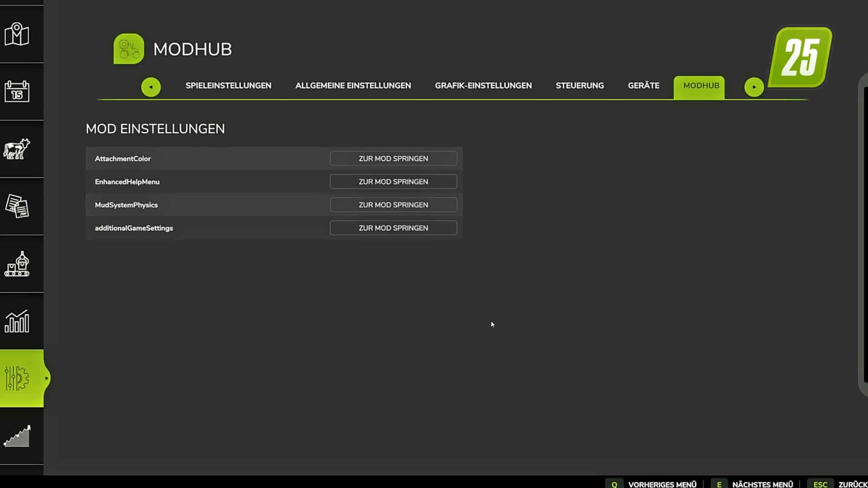The width and height of the screenshot is (868, 488).
Task: Click the EnhancedHelpMenu row label
Action: click(127, 182)
